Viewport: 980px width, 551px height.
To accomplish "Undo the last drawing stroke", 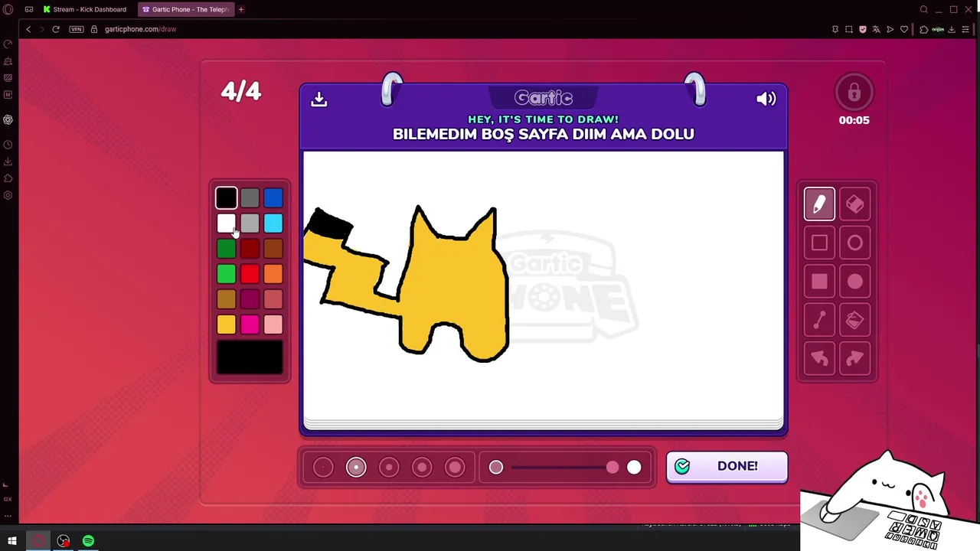I will coord(819,359).
